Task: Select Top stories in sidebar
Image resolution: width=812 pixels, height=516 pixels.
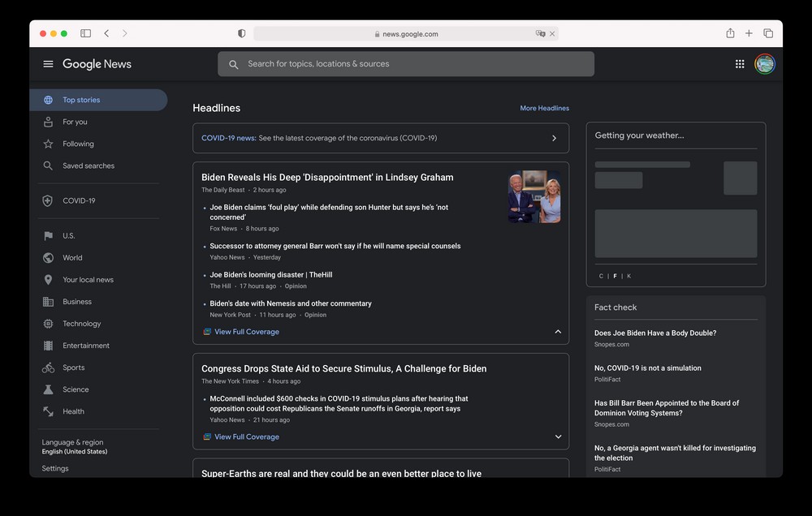Action: coord(98,100)
